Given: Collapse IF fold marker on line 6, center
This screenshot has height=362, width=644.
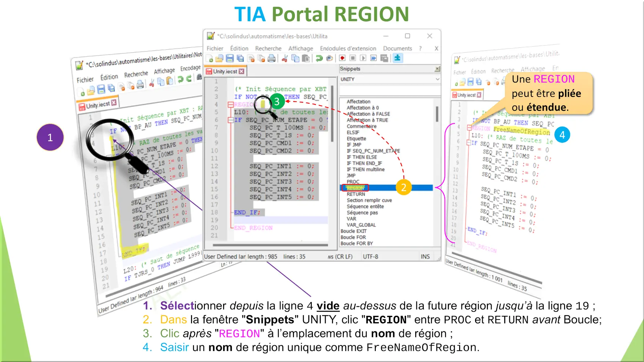Looking at the screenshot, I should click(x=230, y=120).
